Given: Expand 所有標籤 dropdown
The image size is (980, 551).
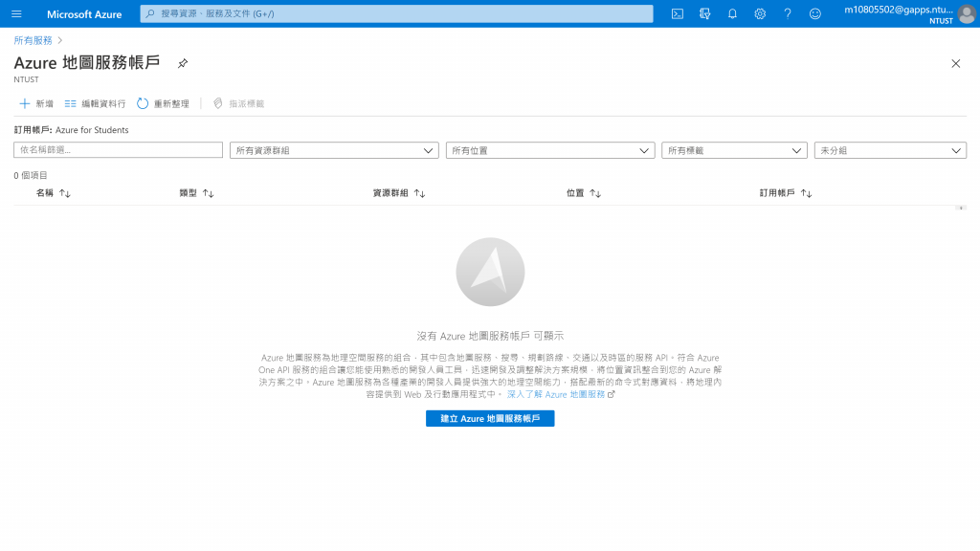Looking at the screenshot, I should point(734,150).
